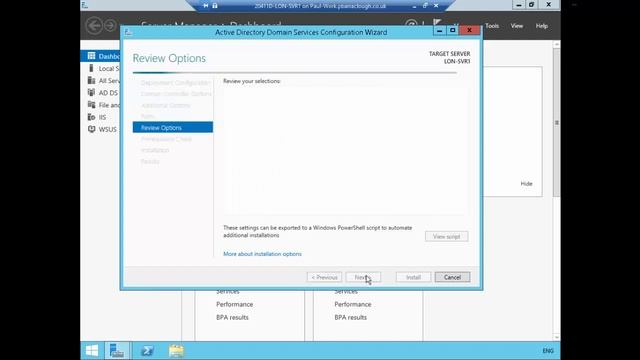Select the Review Options wizard step
The height and width of the screenshot is (360, 640).
(173, 127)
